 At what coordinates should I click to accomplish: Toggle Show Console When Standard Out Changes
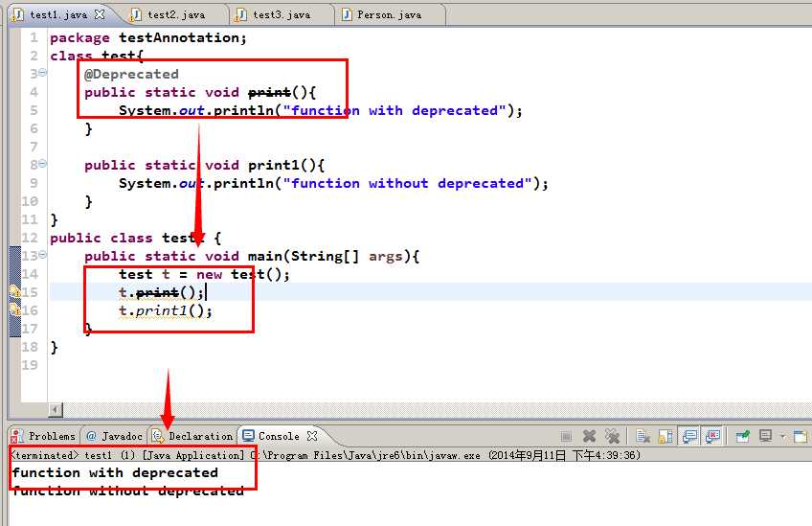click(x=689, y=436)
